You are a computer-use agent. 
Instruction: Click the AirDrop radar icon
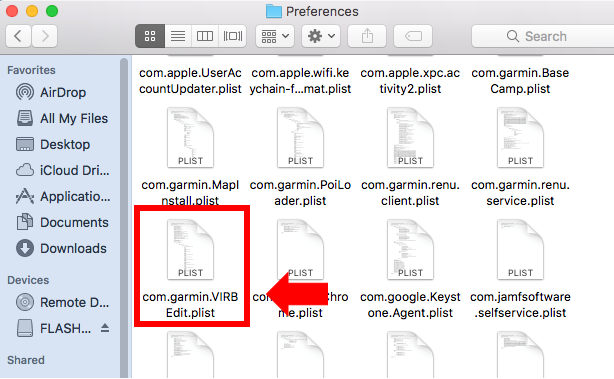25,92
